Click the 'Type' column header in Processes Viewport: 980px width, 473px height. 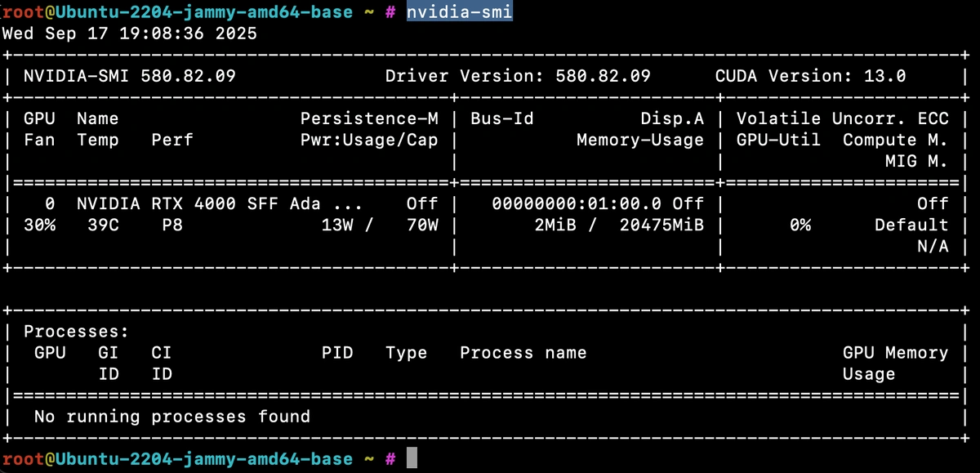(407, 352)
